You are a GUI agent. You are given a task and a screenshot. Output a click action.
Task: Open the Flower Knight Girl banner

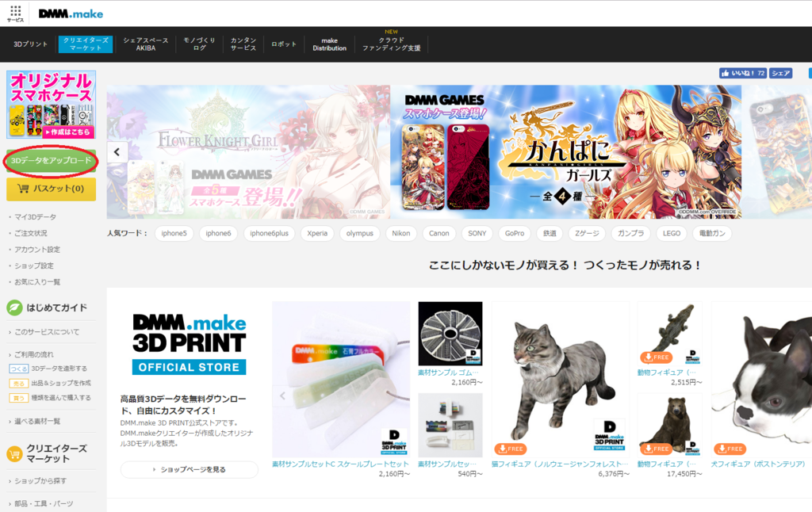[248, 152]
